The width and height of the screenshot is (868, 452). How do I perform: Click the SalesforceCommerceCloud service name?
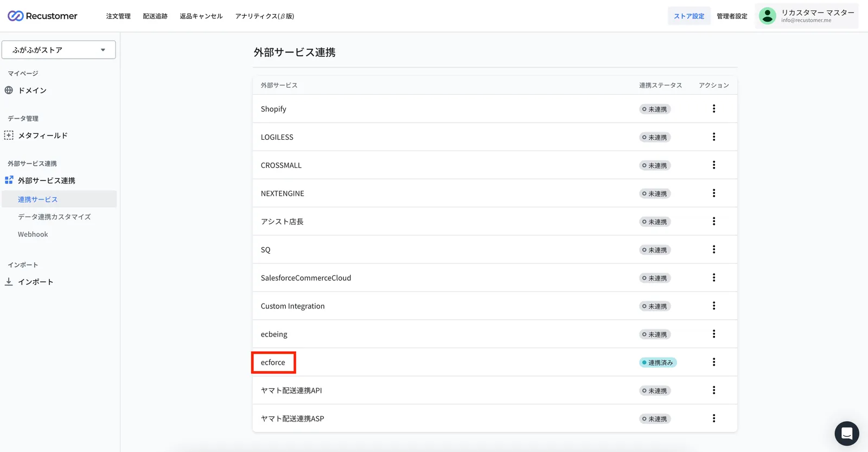306,278
